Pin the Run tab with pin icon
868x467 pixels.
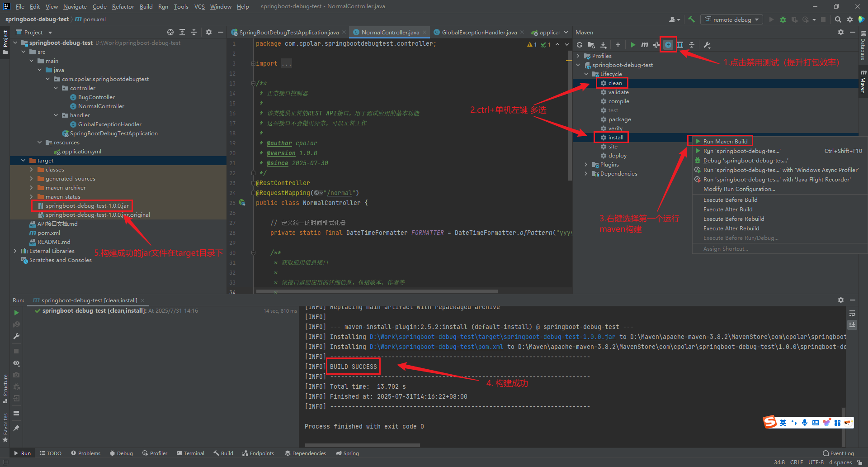(16, 428)
